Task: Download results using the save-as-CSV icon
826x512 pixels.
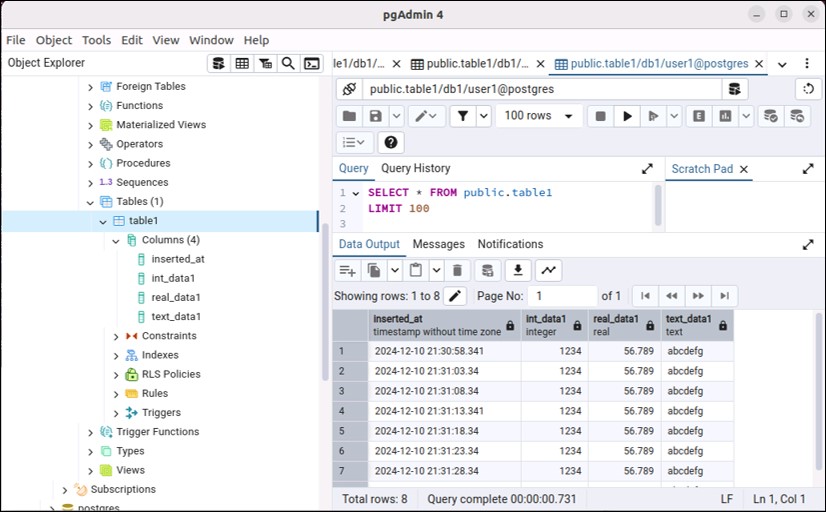Action: tap(517, 270)
